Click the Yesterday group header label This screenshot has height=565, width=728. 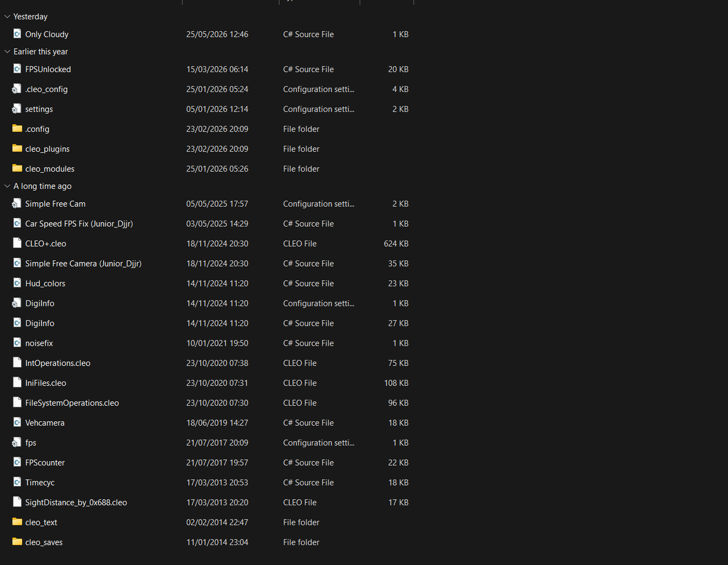(31, 17)
